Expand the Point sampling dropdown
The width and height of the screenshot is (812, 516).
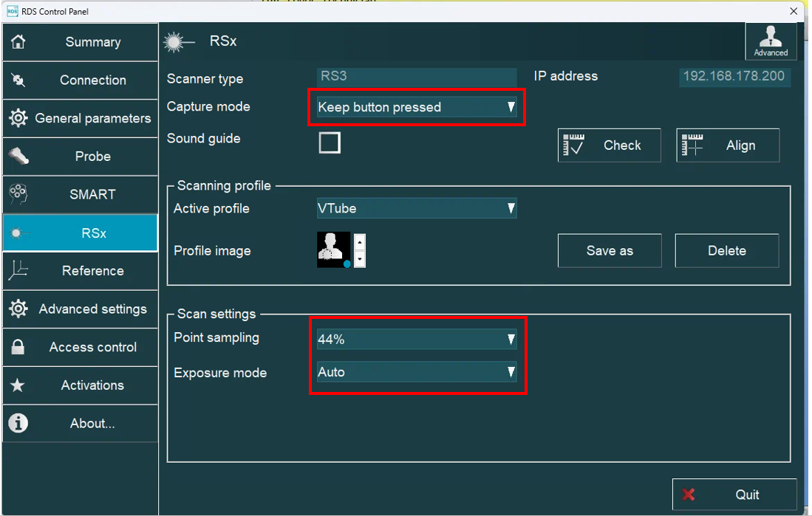pyautogui.click(x=417, y=340)
